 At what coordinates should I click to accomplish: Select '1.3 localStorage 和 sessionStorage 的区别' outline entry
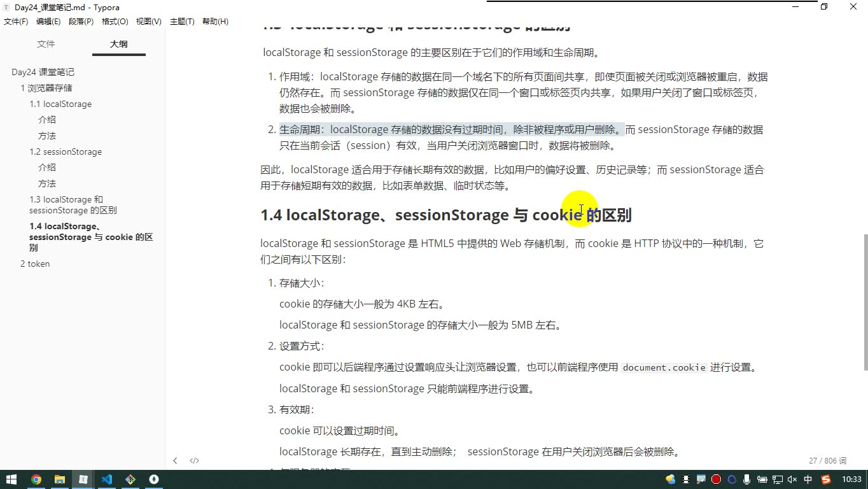pyautogui.click(x=73, y=205)
